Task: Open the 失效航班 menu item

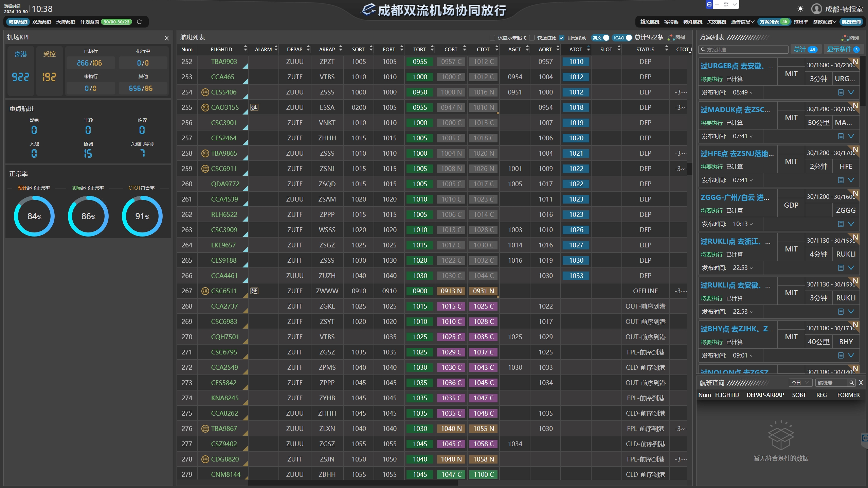Action: (717, 22)
